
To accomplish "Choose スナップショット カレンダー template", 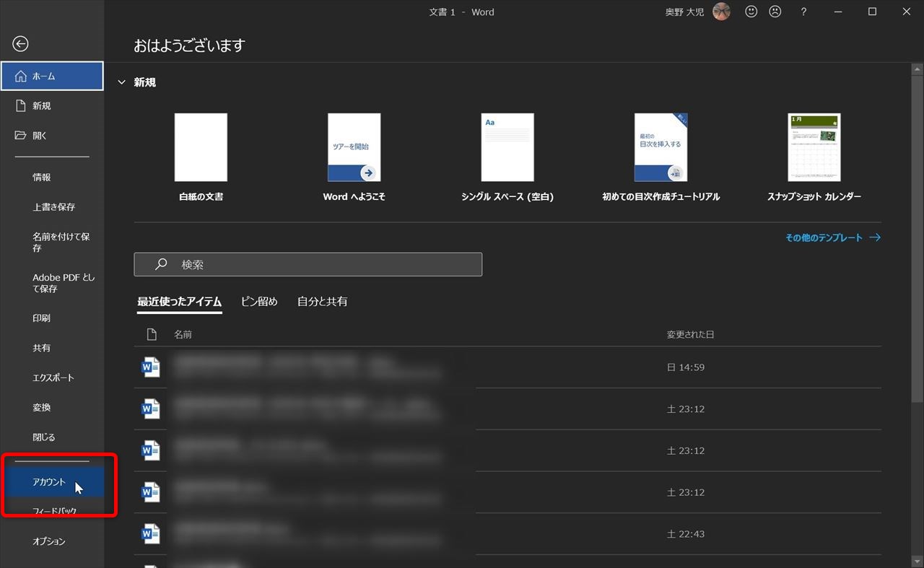I will coord(814,157).
